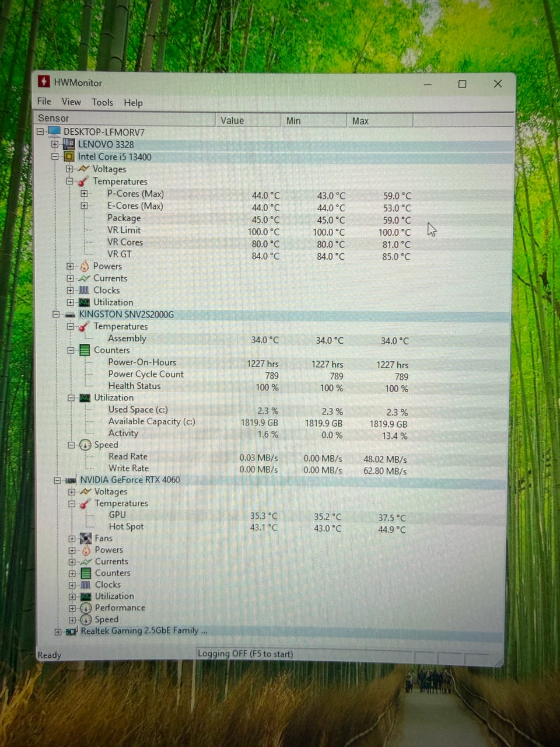Expand the CPU Currents node

point(70,278)
